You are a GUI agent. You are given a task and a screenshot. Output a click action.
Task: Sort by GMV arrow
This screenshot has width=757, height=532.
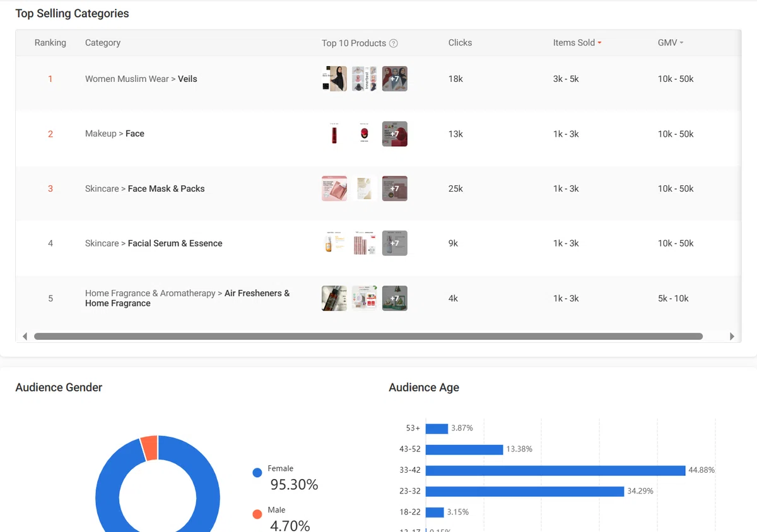point(681,43)
